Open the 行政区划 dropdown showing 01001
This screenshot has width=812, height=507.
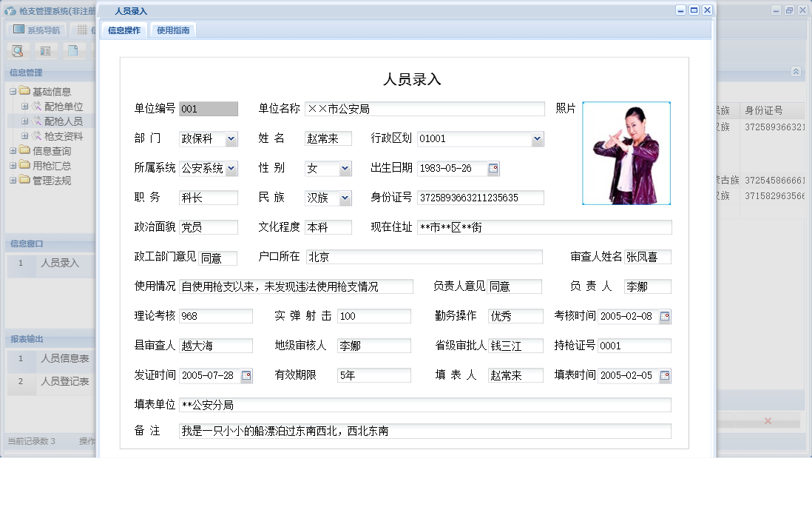538,138
